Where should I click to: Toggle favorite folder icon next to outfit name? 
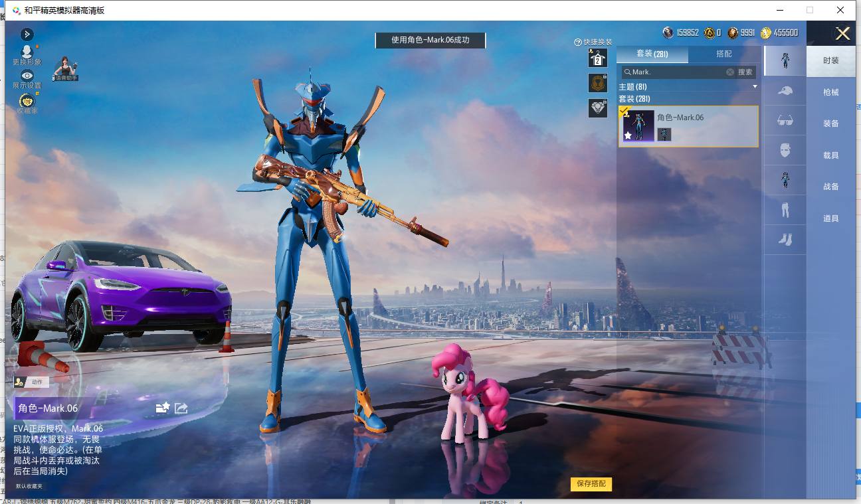(x=163, y=408)
